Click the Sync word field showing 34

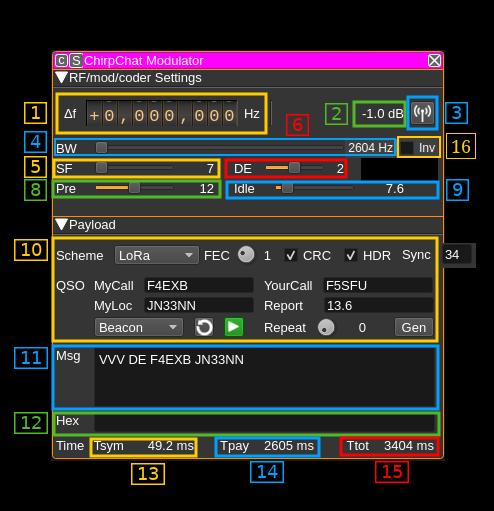click(x=457, y=255)
